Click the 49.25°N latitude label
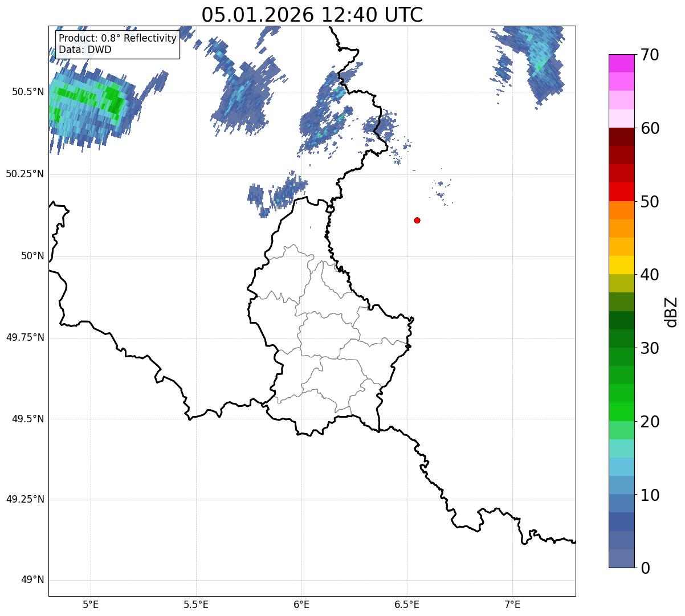This screenshot has width=685, height=616. (x=25, y=500)
